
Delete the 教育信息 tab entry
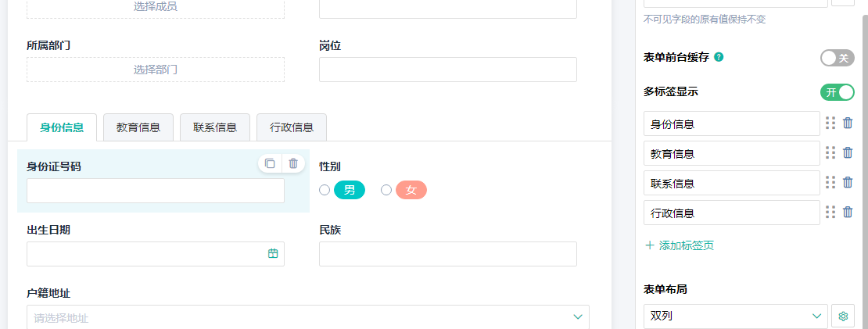(x=848, y=152)
